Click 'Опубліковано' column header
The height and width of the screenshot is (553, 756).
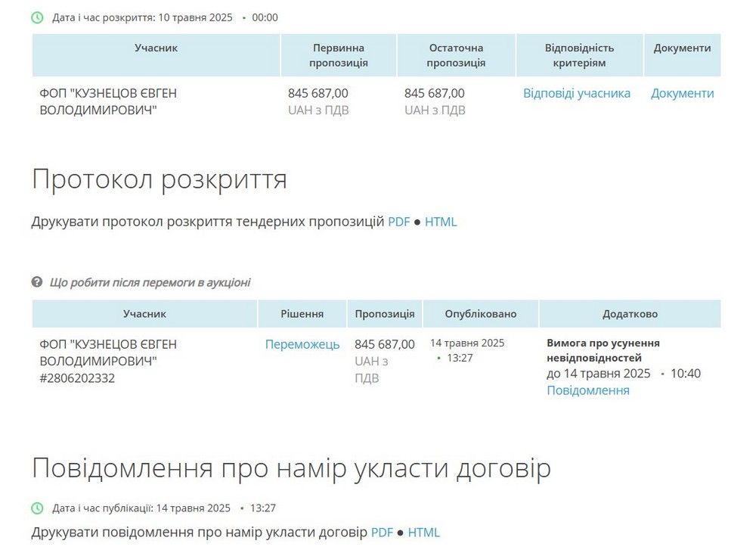click(x=481, y=314)
